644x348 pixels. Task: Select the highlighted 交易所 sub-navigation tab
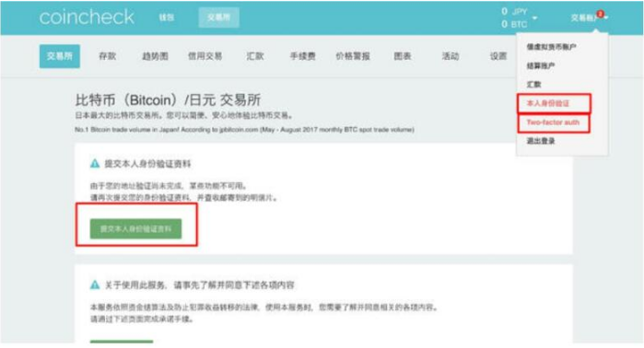click(x=60, y=56)
